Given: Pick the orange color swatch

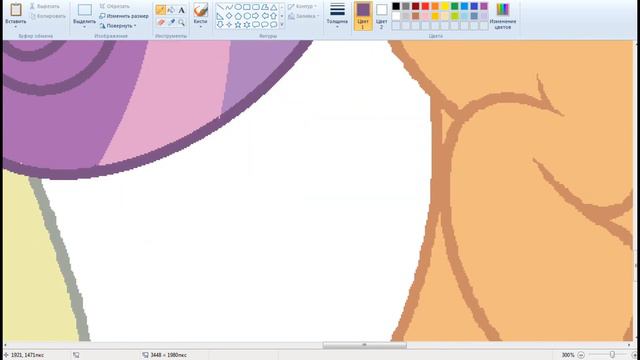Looking at the screenshot, I should coord(435,6).
